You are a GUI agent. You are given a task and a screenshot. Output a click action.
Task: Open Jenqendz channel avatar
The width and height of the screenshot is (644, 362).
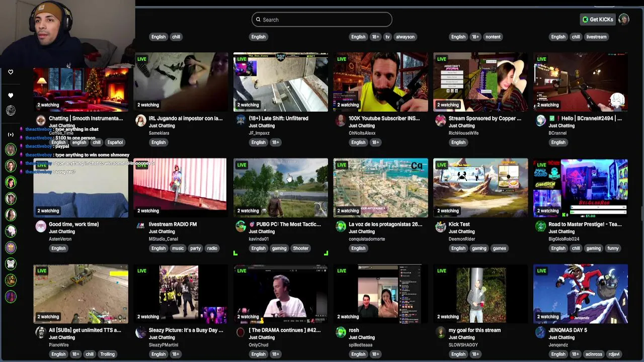(541, 332)
